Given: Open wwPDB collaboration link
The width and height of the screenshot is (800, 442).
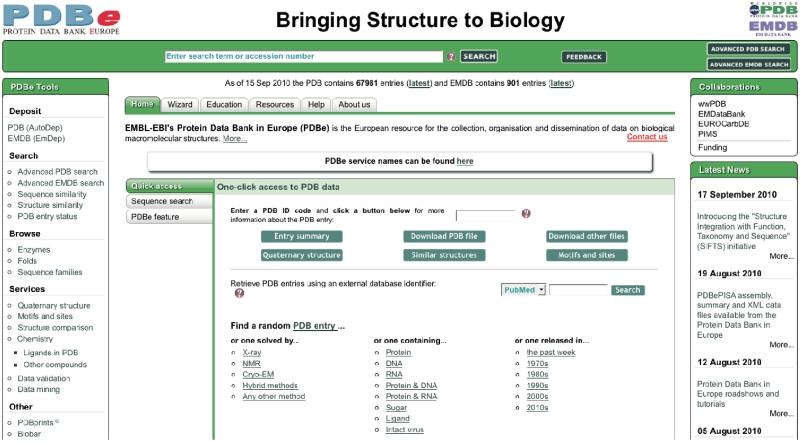Looking at the screenshot, I should coord(712,104).
